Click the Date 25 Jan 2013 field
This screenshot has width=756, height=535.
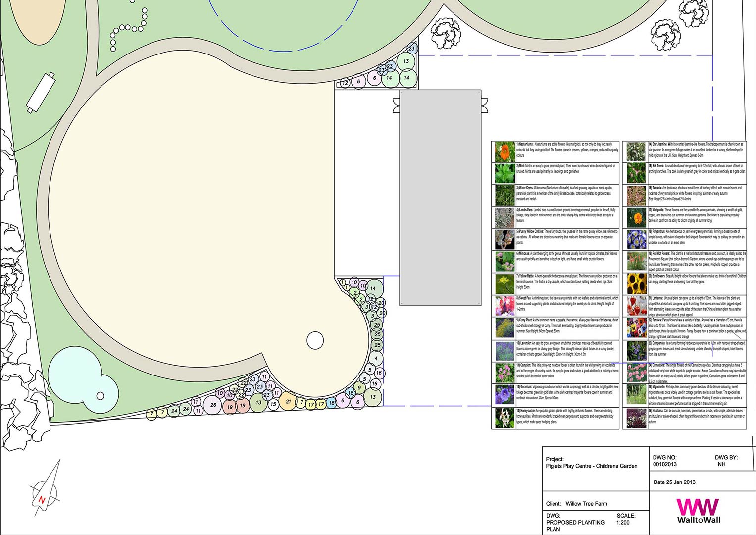(x=674, y=482)
